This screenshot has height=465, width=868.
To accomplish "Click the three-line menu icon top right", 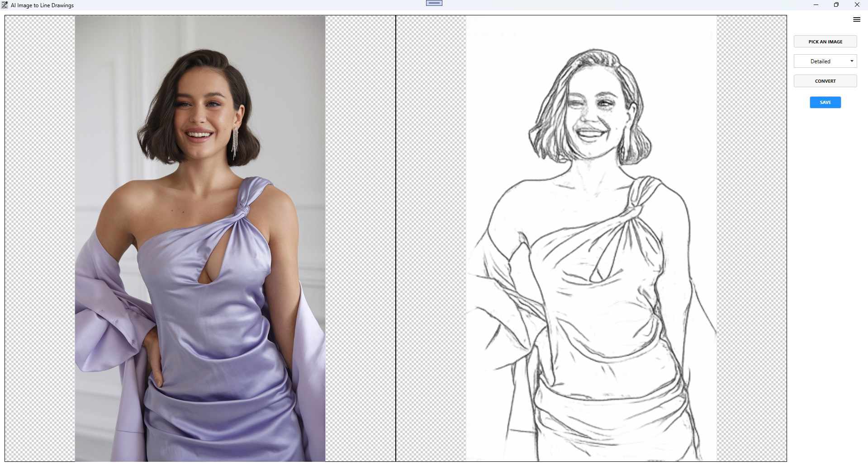I will coord(856,19).
